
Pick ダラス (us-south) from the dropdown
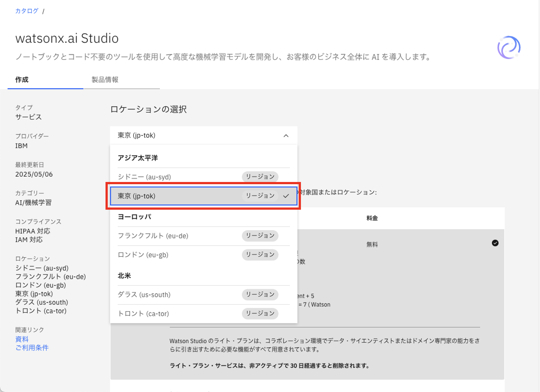click(x=144, y=295)
